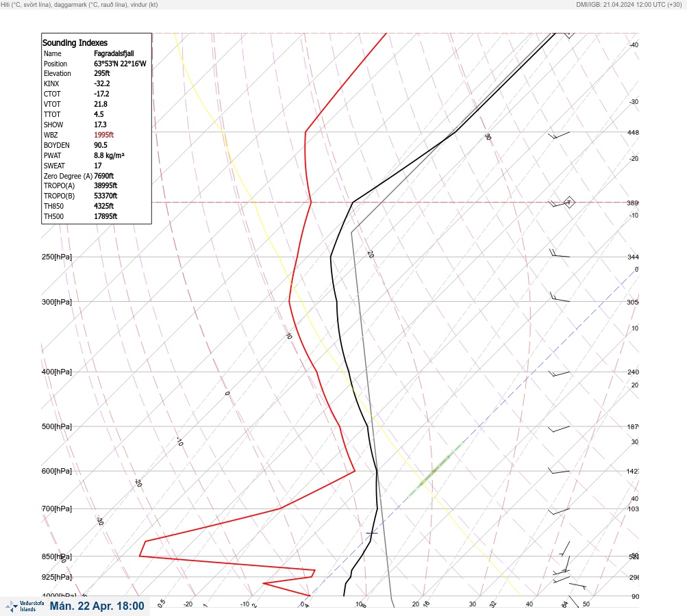Image resolution: width=687 pixels, height=616 pixels.
Task: Click the wind barb at the 500 hPa level
Action: click(x=559, y=428)
